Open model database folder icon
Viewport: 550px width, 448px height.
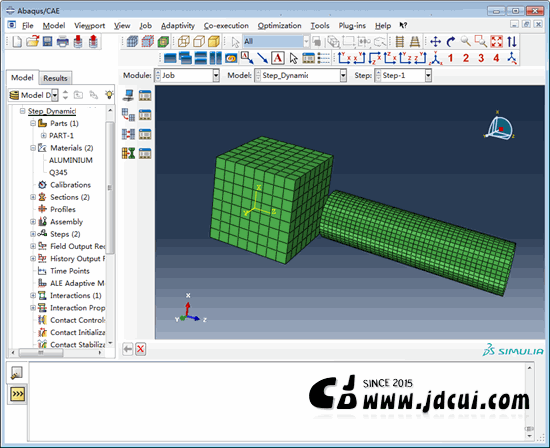(x=32, y=41)
